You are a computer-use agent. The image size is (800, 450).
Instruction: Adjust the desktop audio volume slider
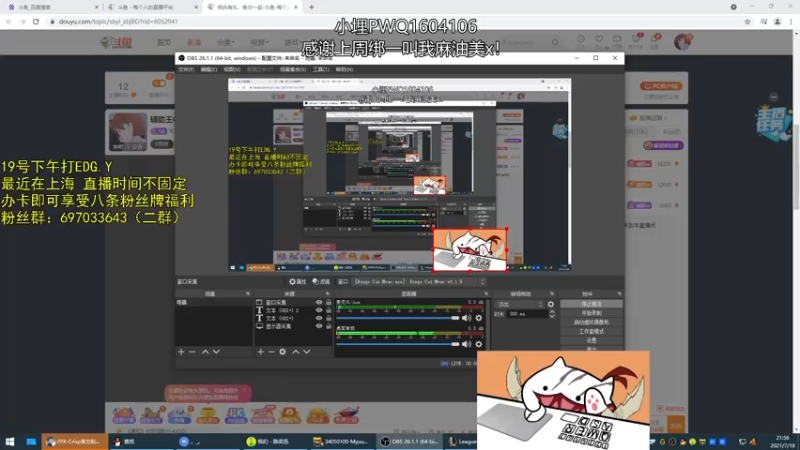click(397, 344)
